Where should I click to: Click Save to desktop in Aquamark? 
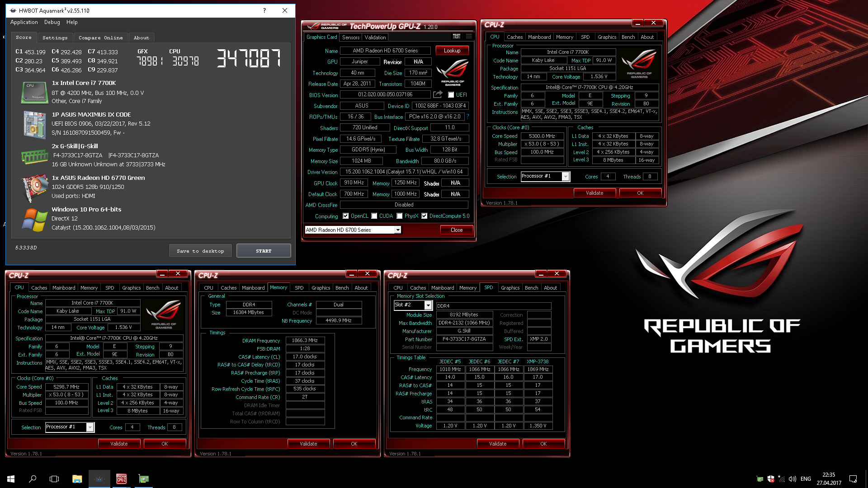click(x=200, y=251)
